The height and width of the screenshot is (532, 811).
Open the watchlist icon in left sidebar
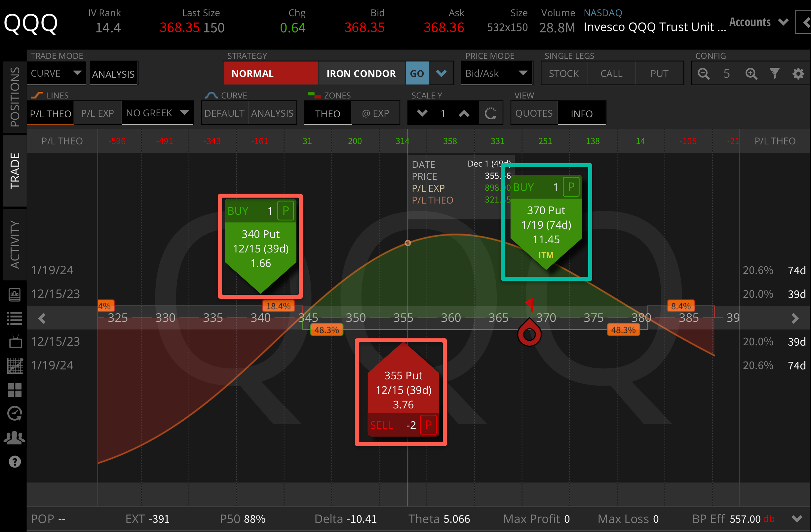click(14, 318)
